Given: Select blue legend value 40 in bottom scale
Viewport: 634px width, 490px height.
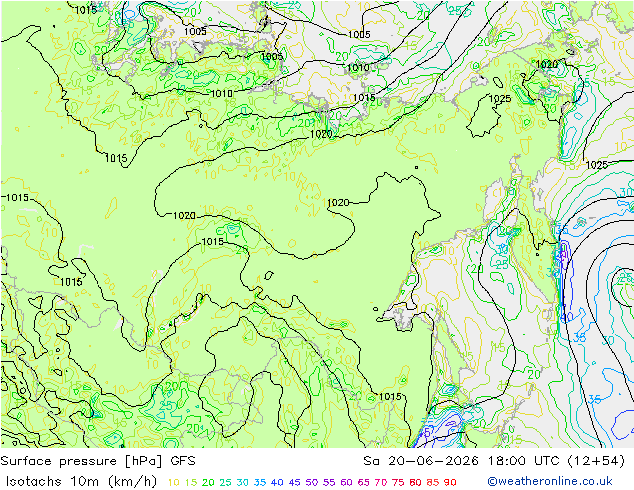Looking at the screenshot, I should [x=277, y=482].
